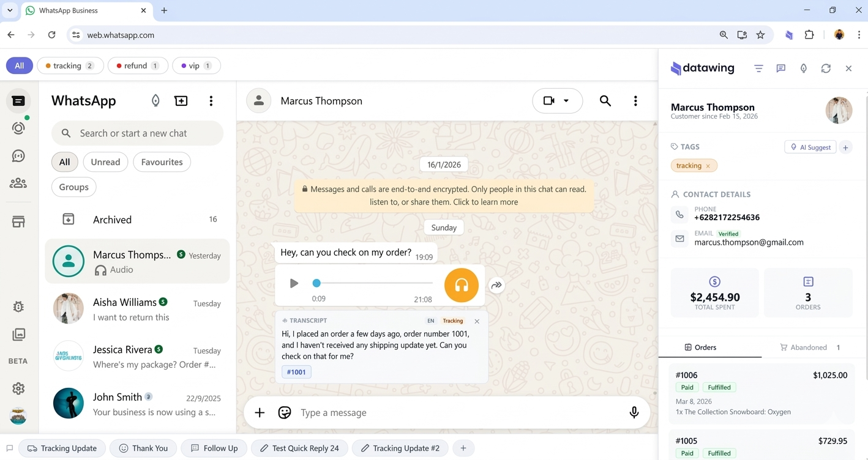The width and height of the screenshot is (868, 460).
Task: Filter chats by tracking tag
Action: click(70, 65)
